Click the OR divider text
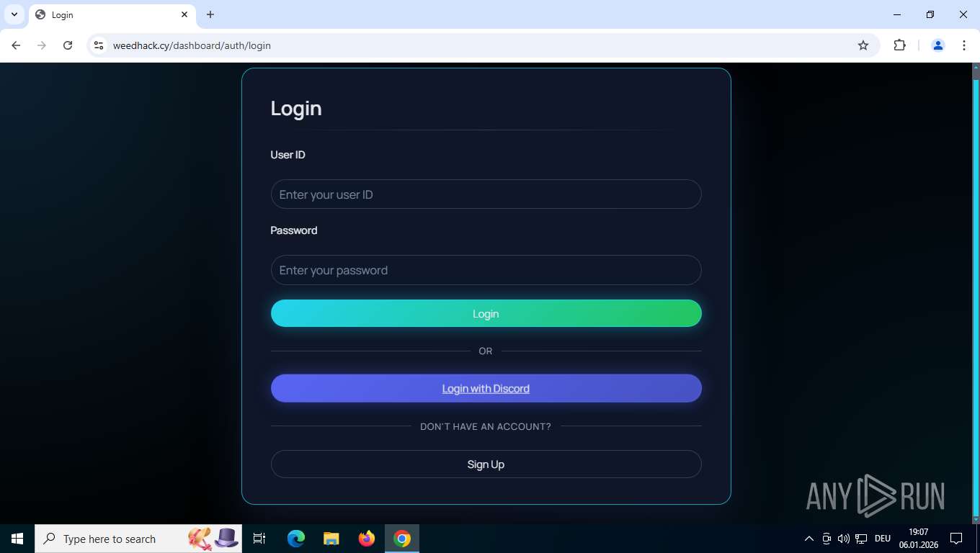This screenshot has width=980, height=553. pyautogui.click(x=486, y=351)
